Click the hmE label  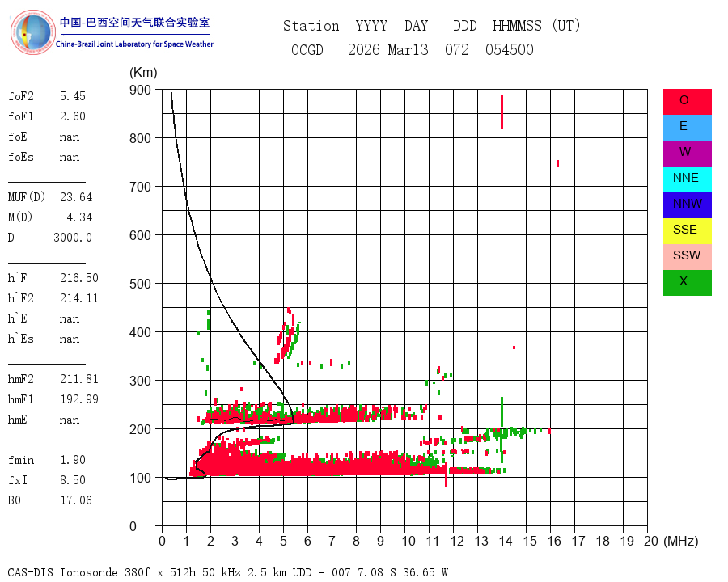[18, 420]
